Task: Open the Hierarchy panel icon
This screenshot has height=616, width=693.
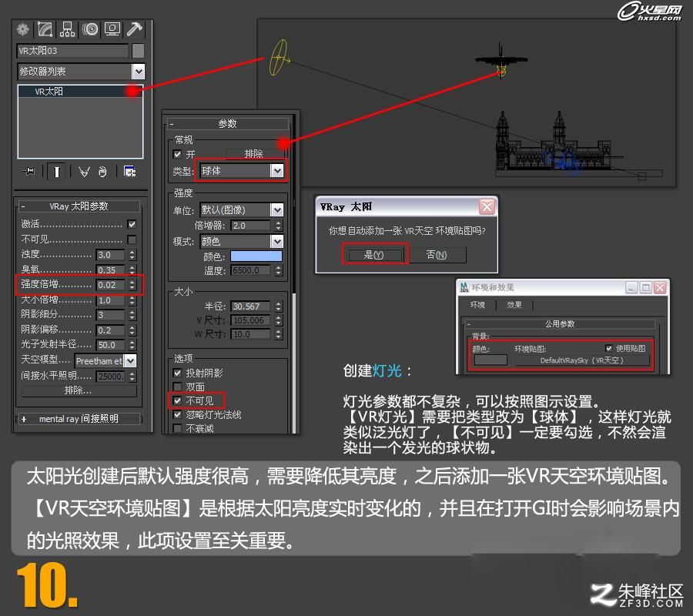Action: click(67, 29)
